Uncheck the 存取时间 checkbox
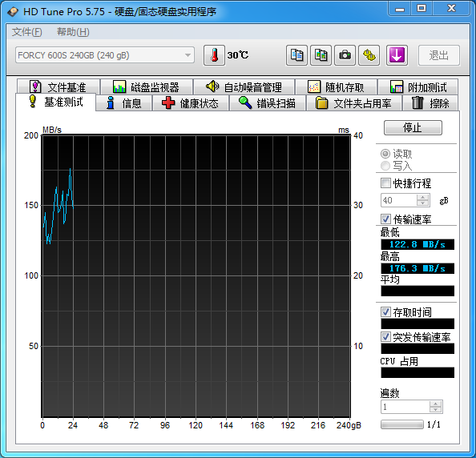 pyautogui.click(x=385, y=311)
